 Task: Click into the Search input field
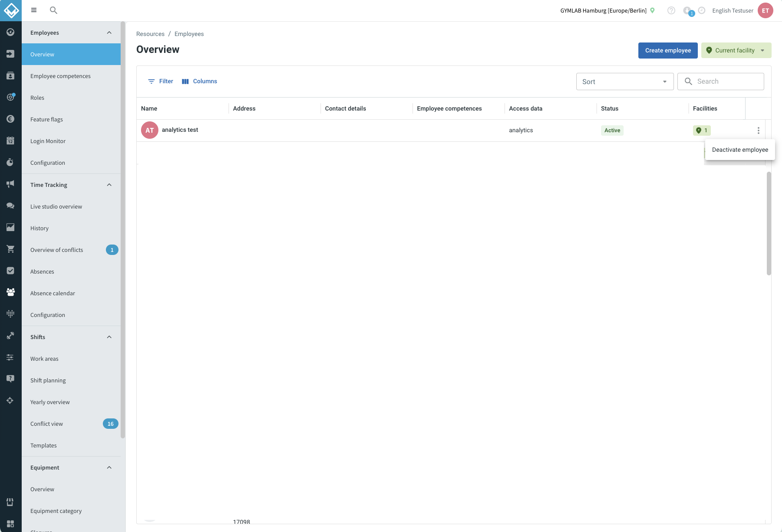pyautogui.click(x=721, y=82)
